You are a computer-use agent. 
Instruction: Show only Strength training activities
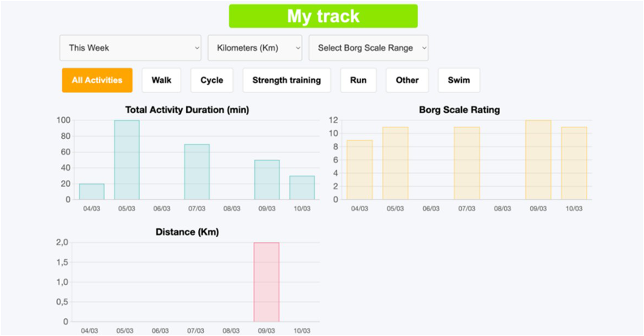286,80
